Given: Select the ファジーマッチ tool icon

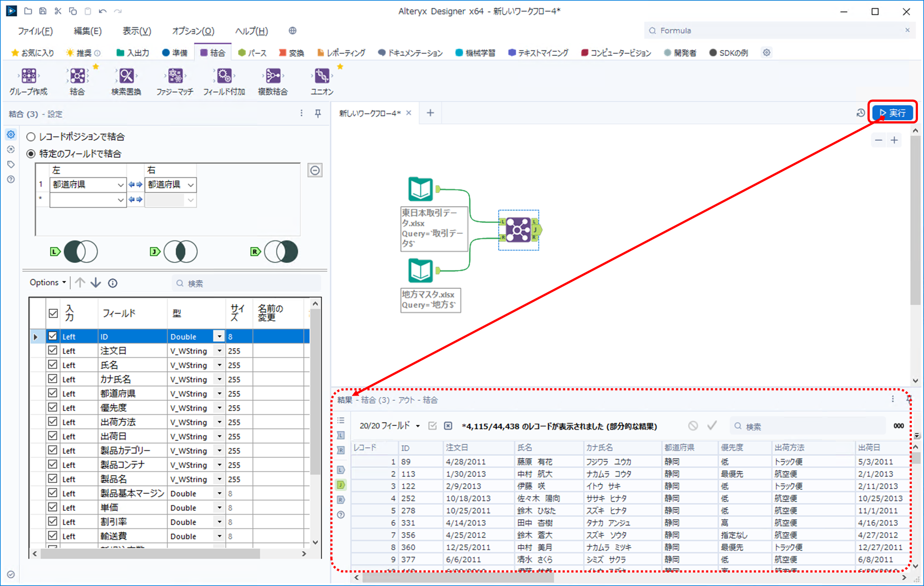Looking at the screenshot, I should 175,77.
